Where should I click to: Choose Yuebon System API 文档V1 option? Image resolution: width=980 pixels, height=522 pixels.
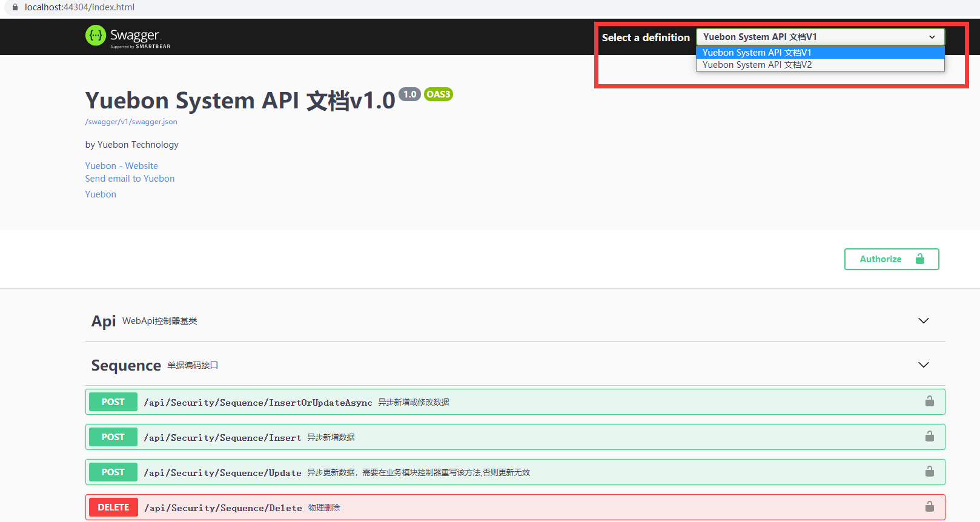tap(820, 53)
